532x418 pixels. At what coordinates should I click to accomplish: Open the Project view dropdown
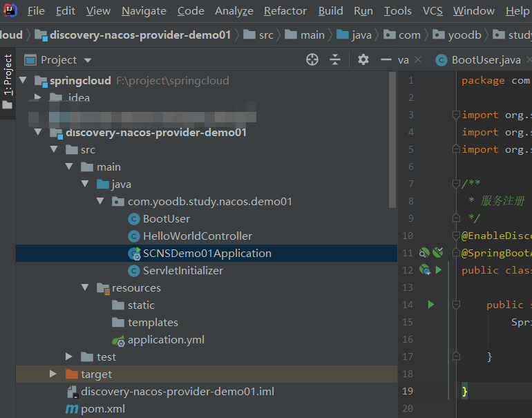(x=88, y=60)
